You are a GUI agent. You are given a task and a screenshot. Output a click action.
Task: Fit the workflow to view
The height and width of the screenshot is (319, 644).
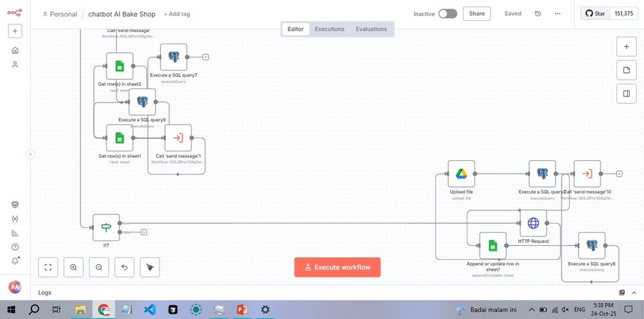click(48, 267)
